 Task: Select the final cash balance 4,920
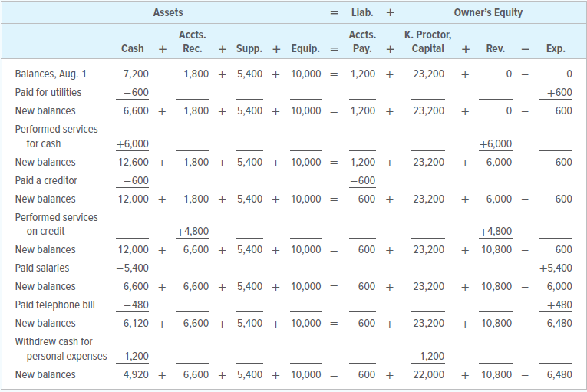tap(136, 375)
